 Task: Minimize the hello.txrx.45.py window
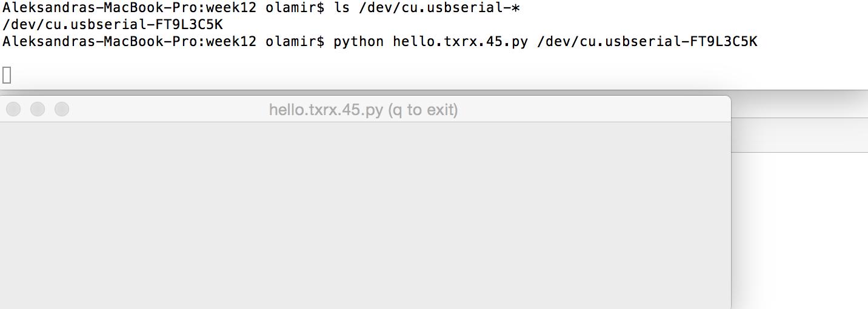38,109
